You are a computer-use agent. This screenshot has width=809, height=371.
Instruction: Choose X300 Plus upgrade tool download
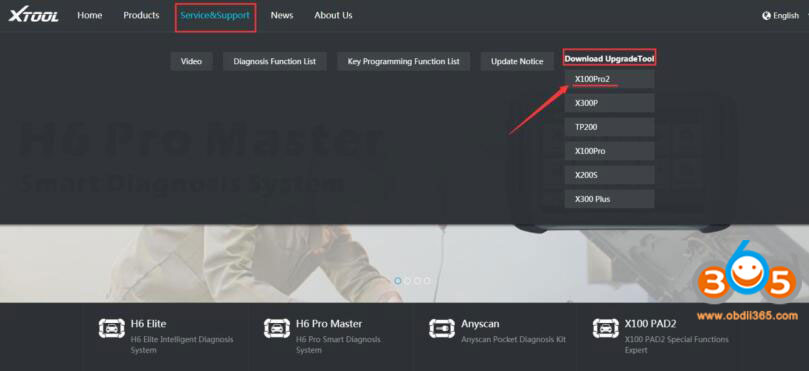click(609, 199)
